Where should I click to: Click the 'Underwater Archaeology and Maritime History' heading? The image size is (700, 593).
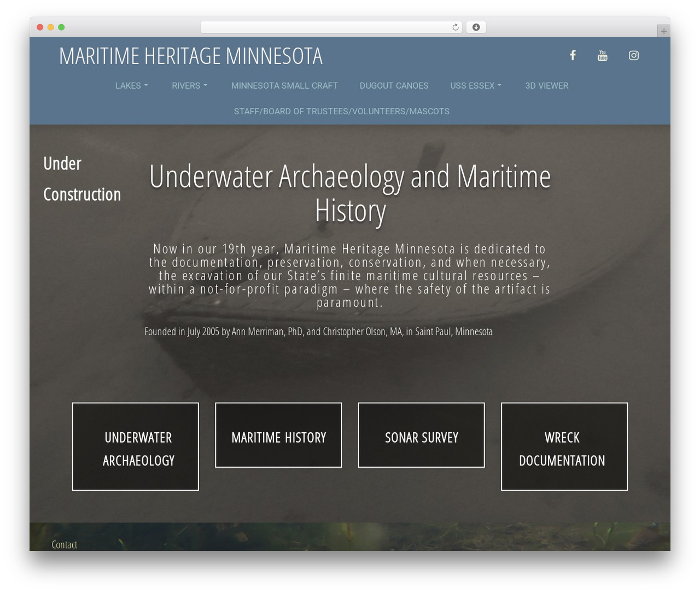350,193
